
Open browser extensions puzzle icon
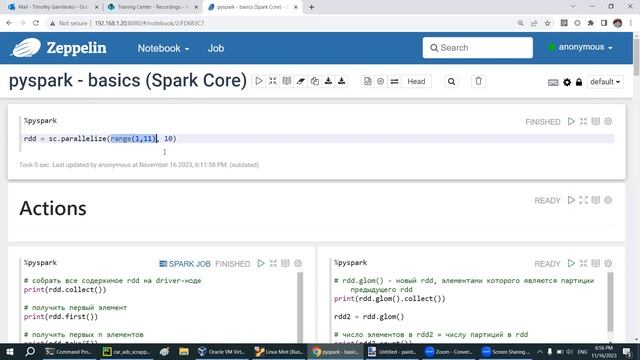[590, 23]
